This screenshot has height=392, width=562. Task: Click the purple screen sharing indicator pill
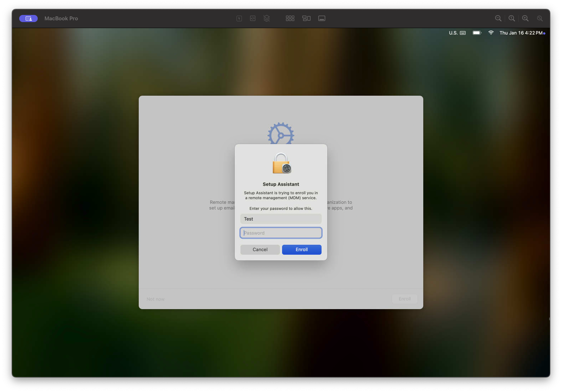tap(28, 18)
